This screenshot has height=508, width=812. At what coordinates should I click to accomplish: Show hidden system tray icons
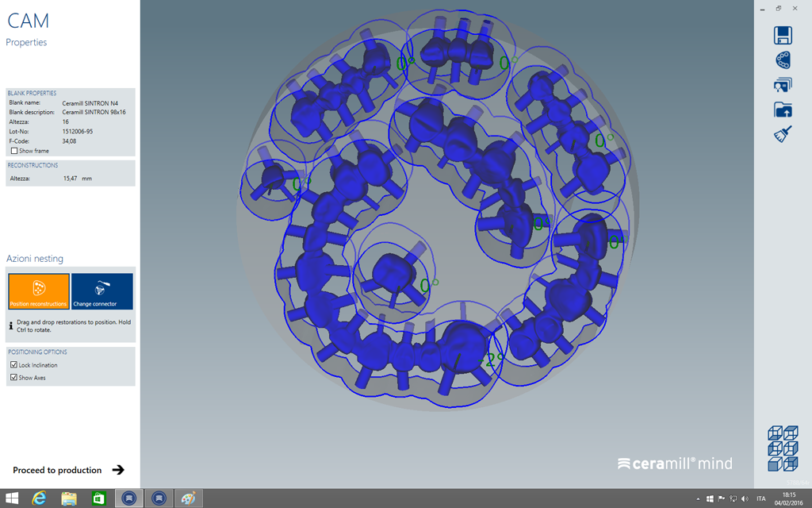point(698,498)
